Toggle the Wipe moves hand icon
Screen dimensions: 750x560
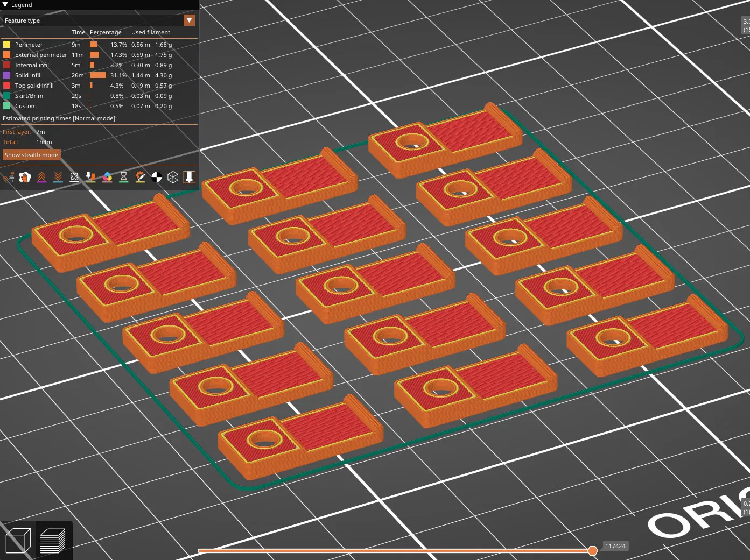click(x=25, y=177)
